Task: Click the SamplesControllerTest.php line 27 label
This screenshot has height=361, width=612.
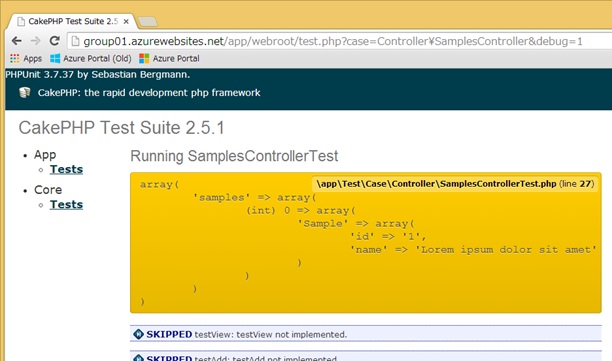Action: point(455,184)
